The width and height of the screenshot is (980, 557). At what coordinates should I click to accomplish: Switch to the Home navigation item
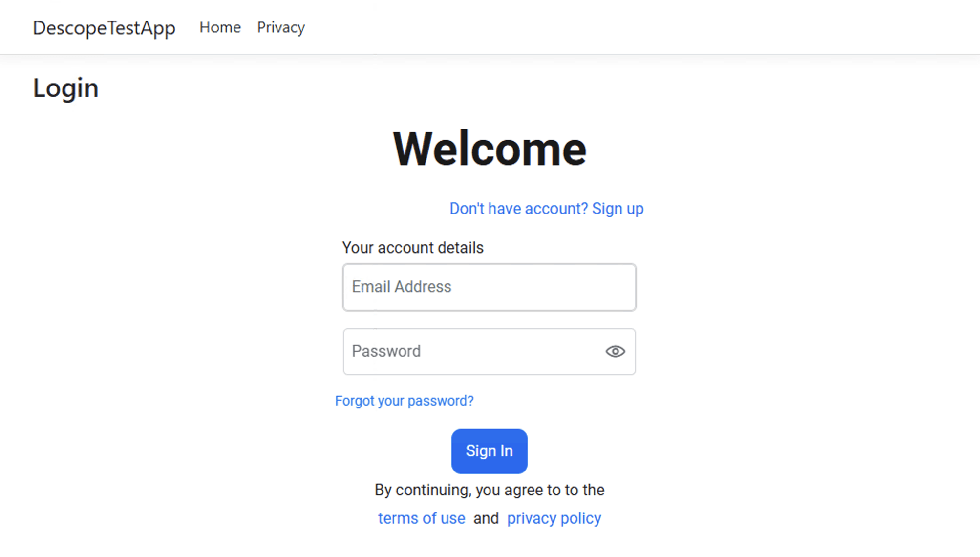pyautogui.click(x=219, y=27)
